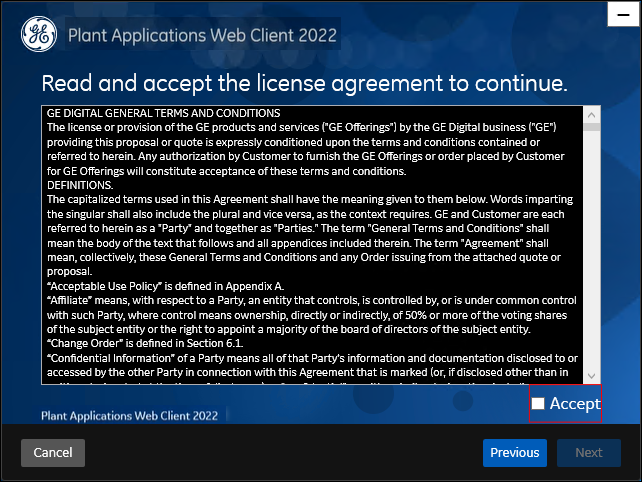Click the Cancel button
The height and width of the screenshot is (482, 642).
pos(53,453)
